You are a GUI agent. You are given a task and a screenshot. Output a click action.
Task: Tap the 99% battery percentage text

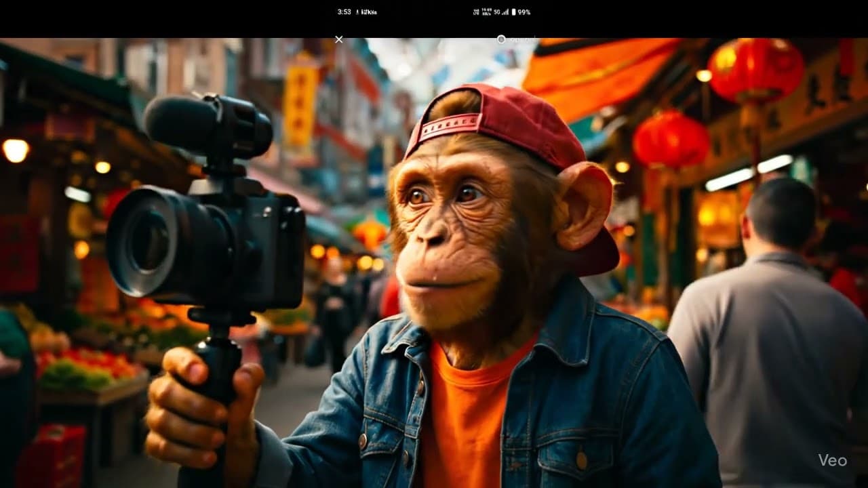coord(524,12)
